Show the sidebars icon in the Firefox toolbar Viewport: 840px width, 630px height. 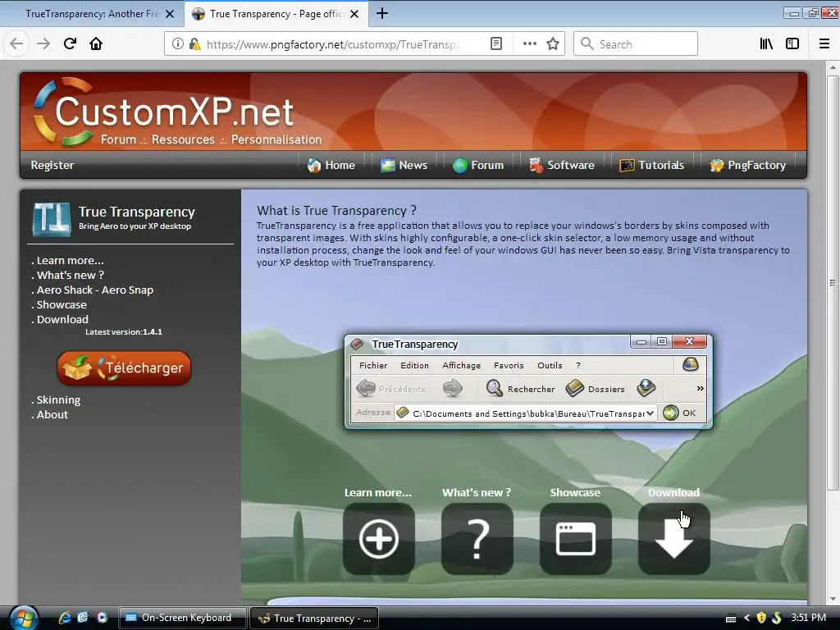click(792, 44)
